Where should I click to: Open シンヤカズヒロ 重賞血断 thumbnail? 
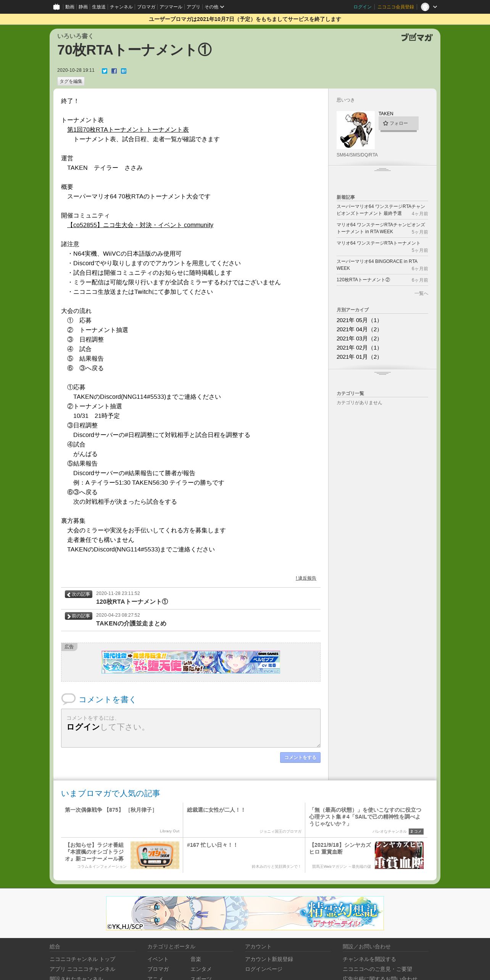399,855
